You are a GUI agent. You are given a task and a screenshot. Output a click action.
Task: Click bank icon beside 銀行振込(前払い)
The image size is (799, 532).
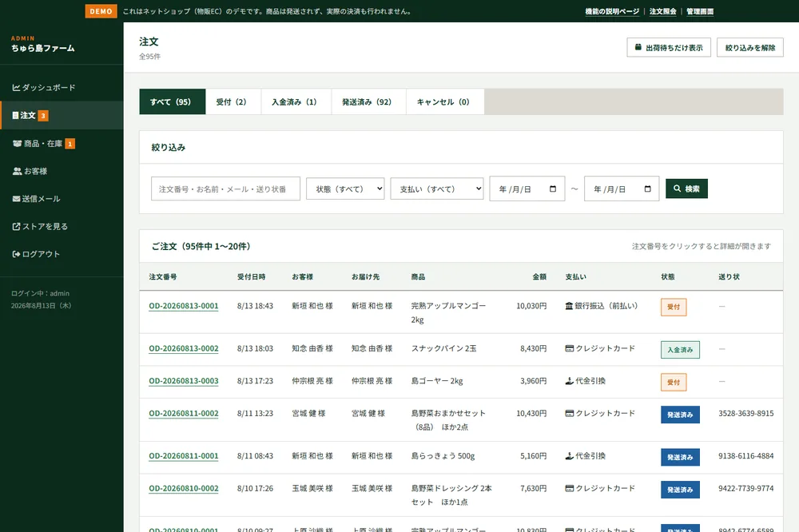569,306
